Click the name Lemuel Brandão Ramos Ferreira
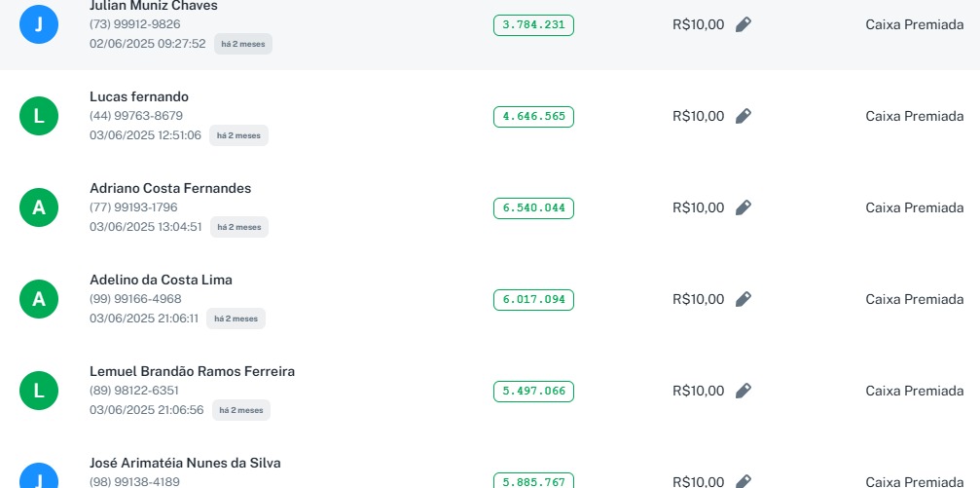The image size is (980, 488). pyautogui.click(x=192, y=371)
